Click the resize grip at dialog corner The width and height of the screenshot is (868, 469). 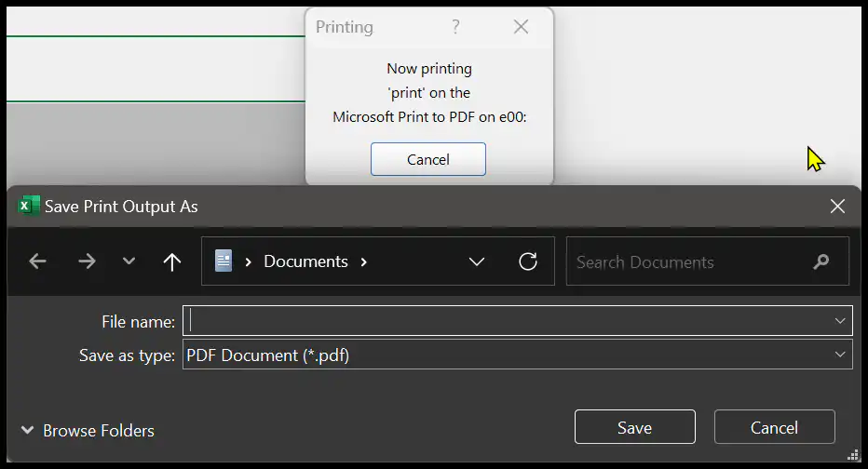pos(853,455)
